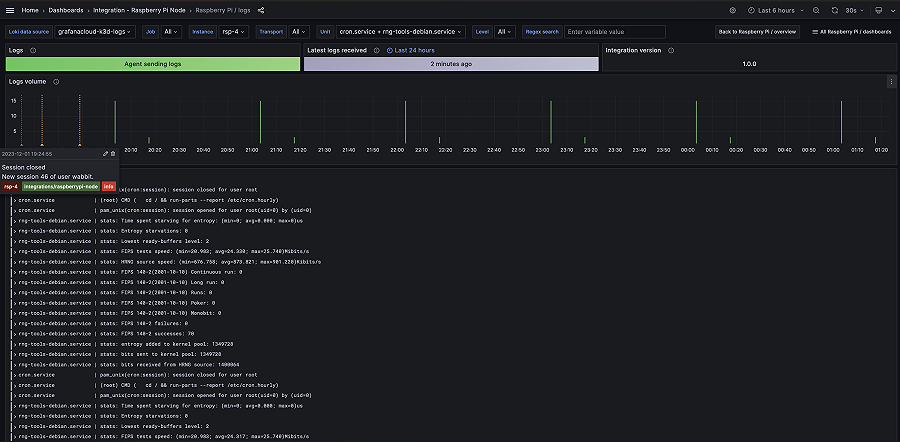
Task: Click the TV kiosk mode icon
Action: (877, 10)
